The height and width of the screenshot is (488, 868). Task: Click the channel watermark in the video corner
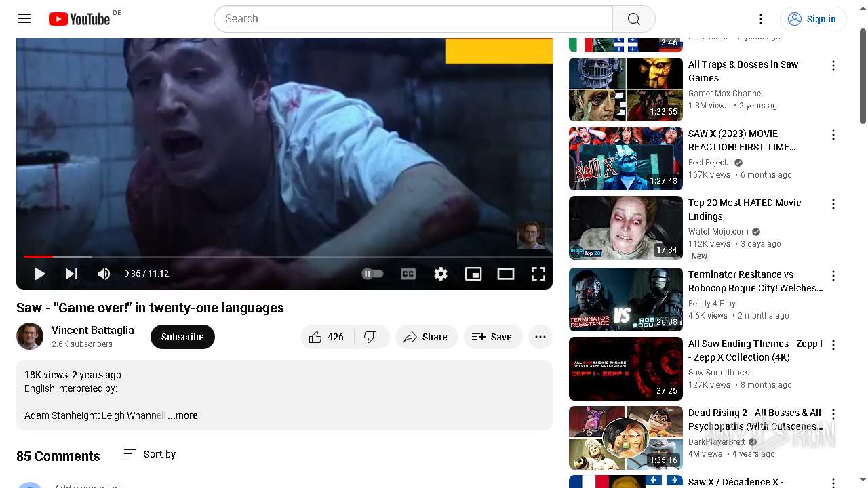(531, 235)
